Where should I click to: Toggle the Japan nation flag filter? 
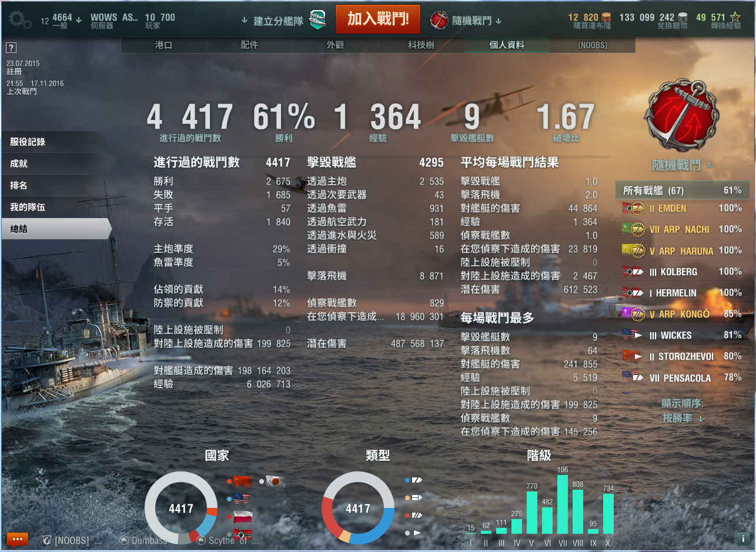click(x=275, y=481)
